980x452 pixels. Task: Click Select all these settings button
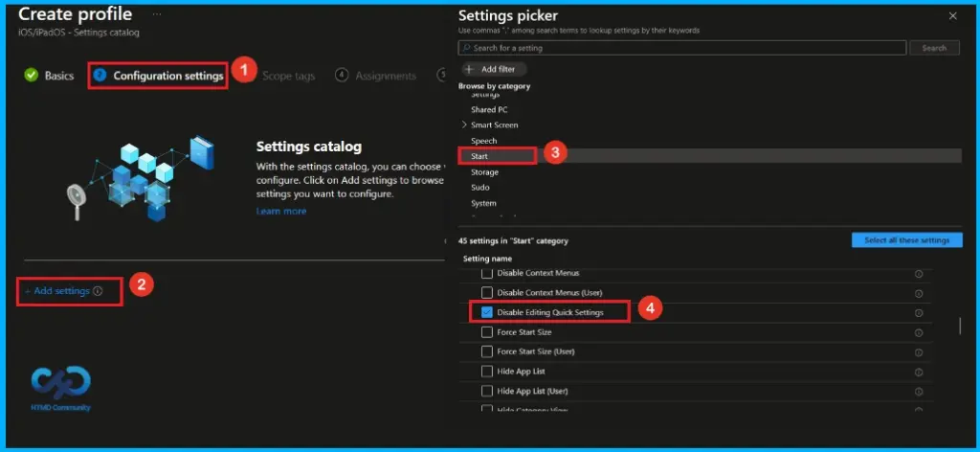(x=907, y=240)
